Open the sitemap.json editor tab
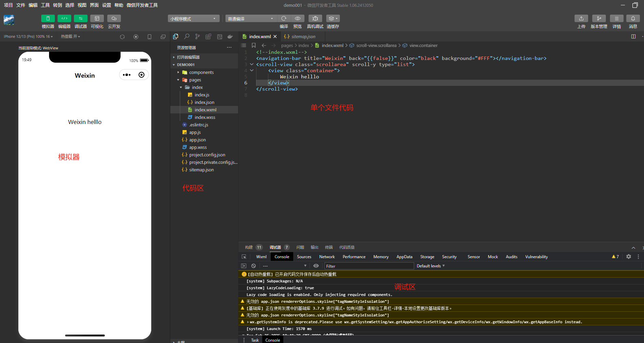 303,36
